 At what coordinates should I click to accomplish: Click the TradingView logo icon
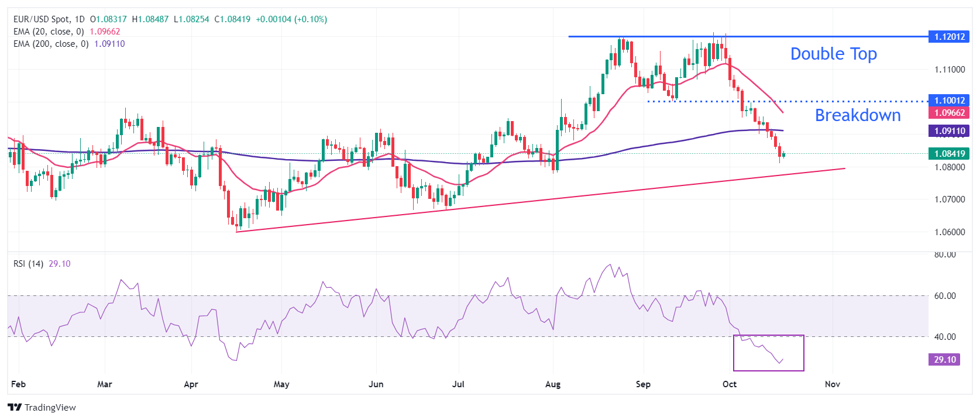[15, 408]
